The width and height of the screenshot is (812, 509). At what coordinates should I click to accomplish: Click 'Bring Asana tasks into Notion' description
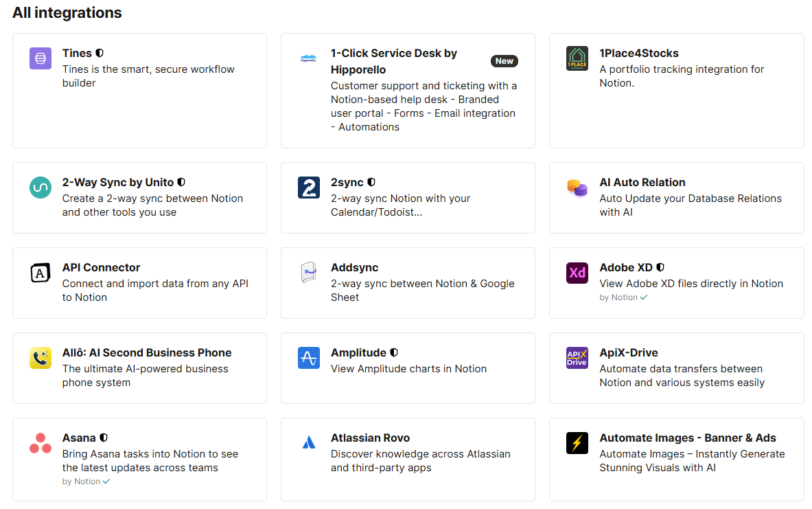pos(150,461)
